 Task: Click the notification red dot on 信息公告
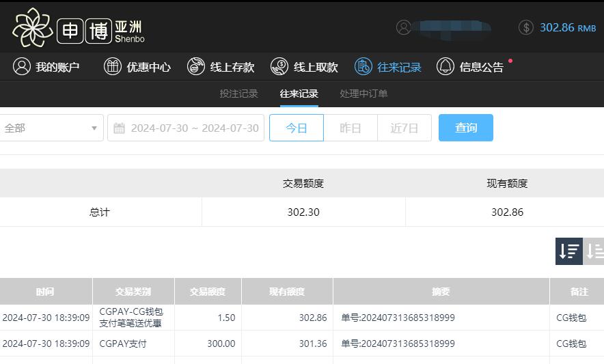[510, 61]
